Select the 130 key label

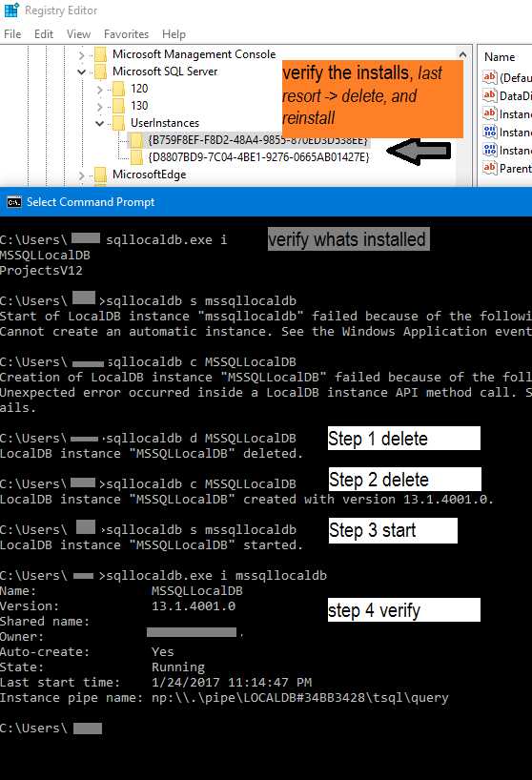click(139, 106)
